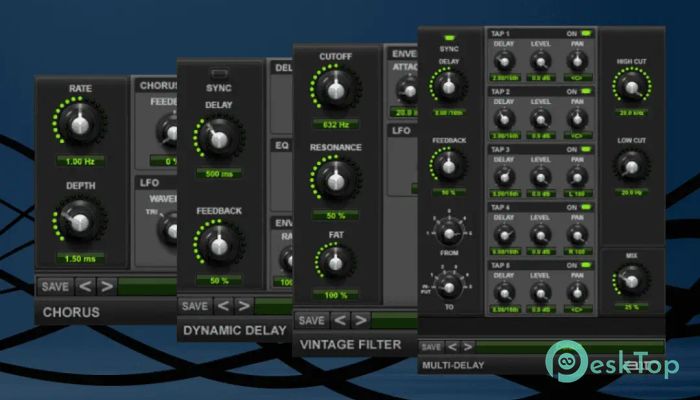Click the Dynamic Delay Feedback knob
This screenshot has width=700, height=400.
[x=219, y=242]
